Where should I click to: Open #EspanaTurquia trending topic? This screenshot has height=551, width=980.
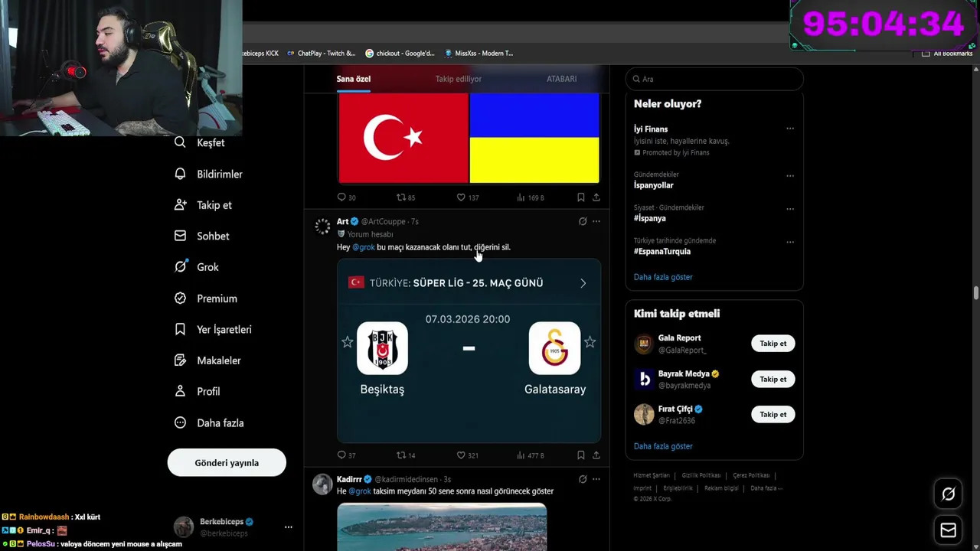click(x=662, y=251)
